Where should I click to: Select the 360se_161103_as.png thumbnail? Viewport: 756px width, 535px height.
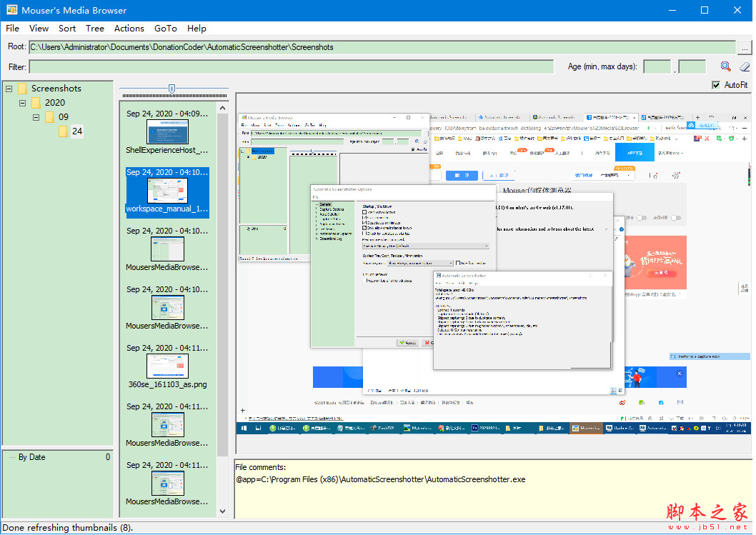click(167, 366)
